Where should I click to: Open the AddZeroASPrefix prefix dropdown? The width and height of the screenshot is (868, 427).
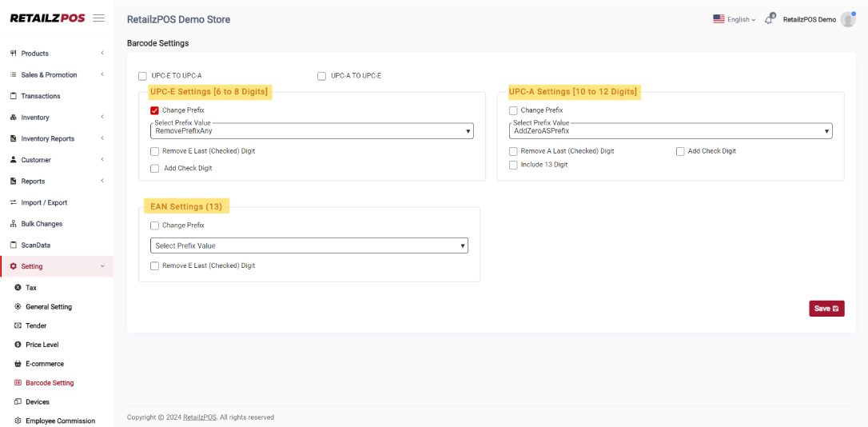tap(671, 131)
